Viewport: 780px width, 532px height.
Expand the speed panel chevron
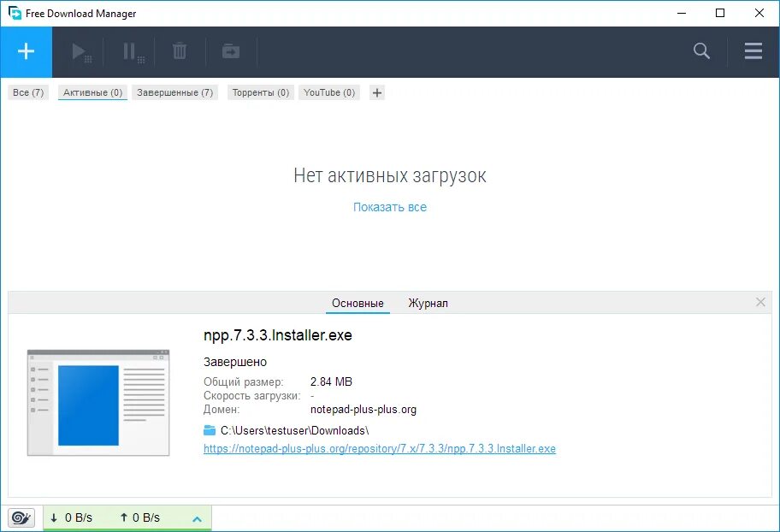click(197, 519)
